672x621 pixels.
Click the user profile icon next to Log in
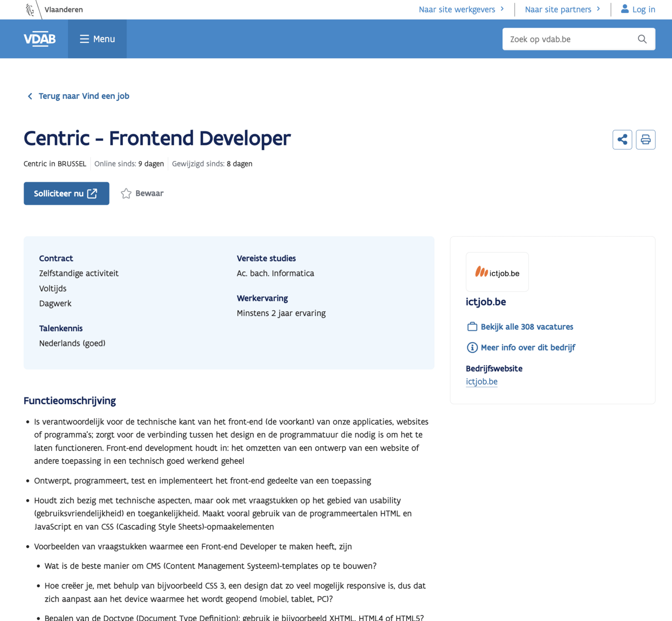click(625, 9)
